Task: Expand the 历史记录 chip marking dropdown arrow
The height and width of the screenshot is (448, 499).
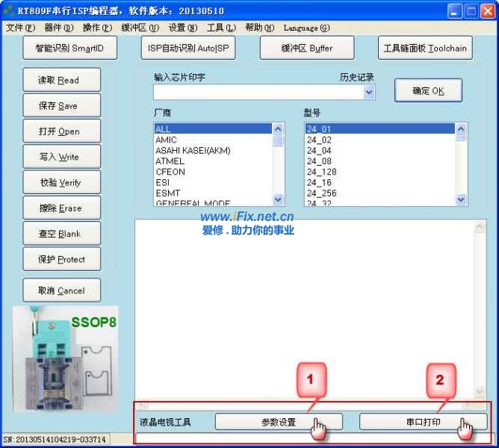Action: (369, 93)
